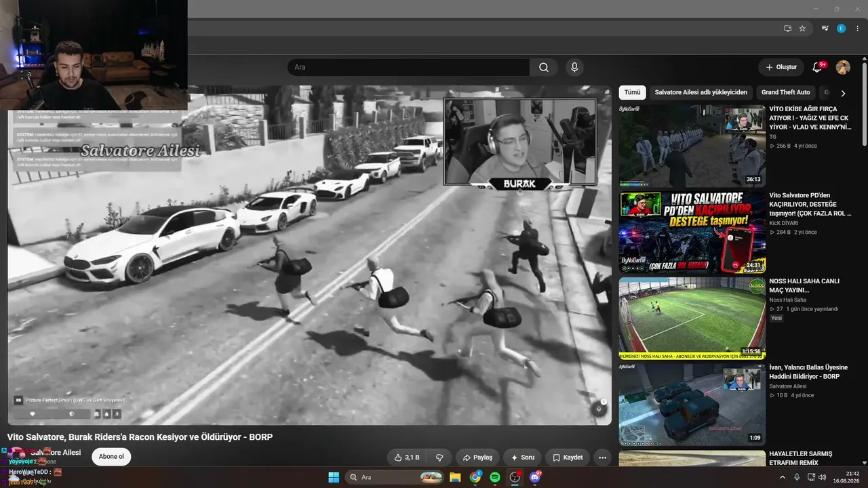Open the Windows Start menu
The height and width of the screenshot is (488, 868).
click(x=334, y=477)
